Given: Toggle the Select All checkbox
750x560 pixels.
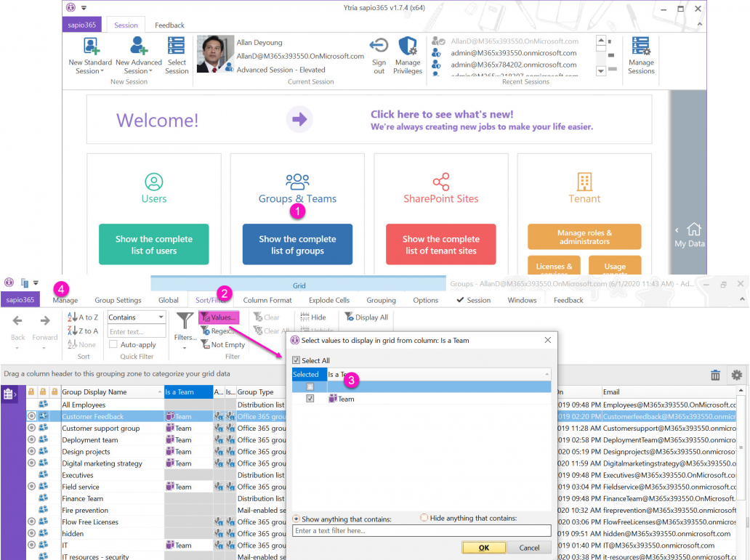Looking at the screenshot, I should pos(297,360).
